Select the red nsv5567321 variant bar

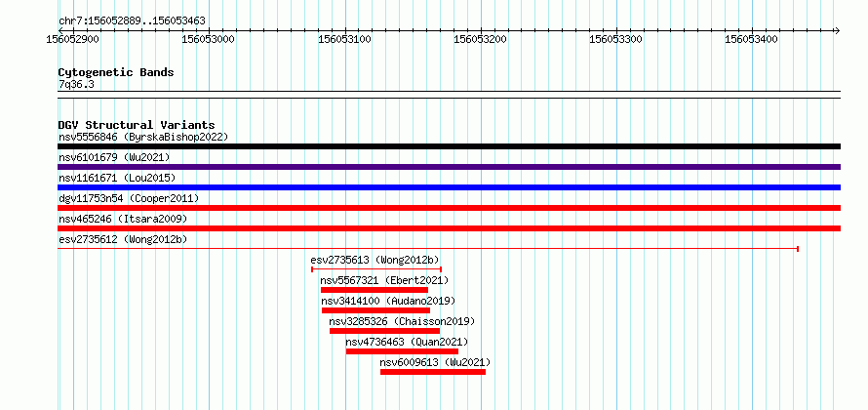click(x=375, y=290)
